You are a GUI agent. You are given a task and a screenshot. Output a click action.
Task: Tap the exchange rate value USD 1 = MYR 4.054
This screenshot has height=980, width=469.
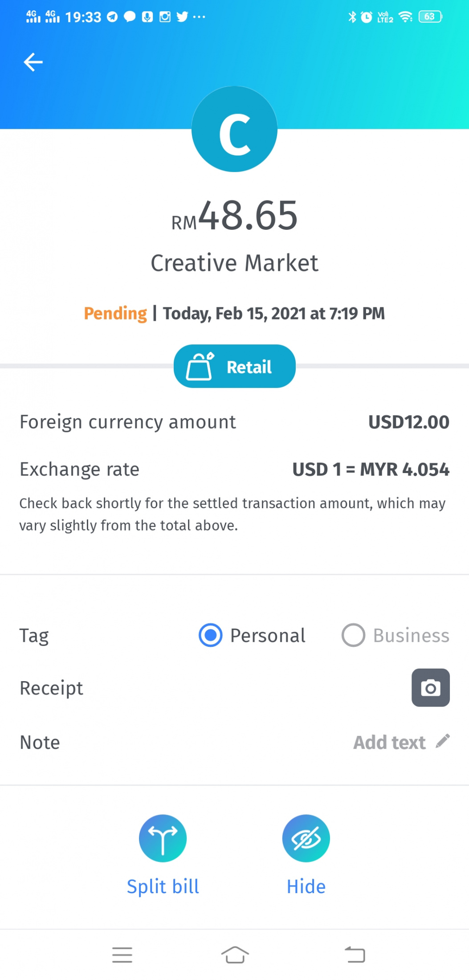(371, 469)
